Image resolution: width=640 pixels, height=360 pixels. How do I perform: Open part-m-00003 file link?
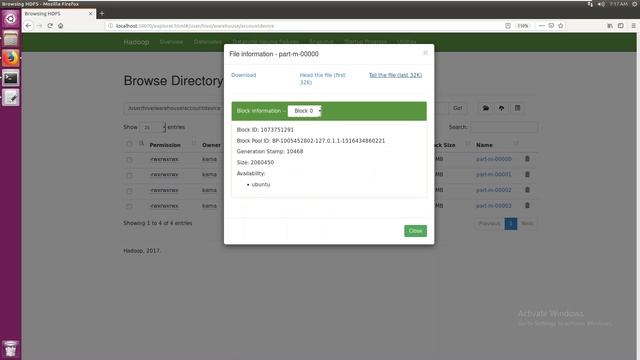pyautogui.click(x=493, y=205)
